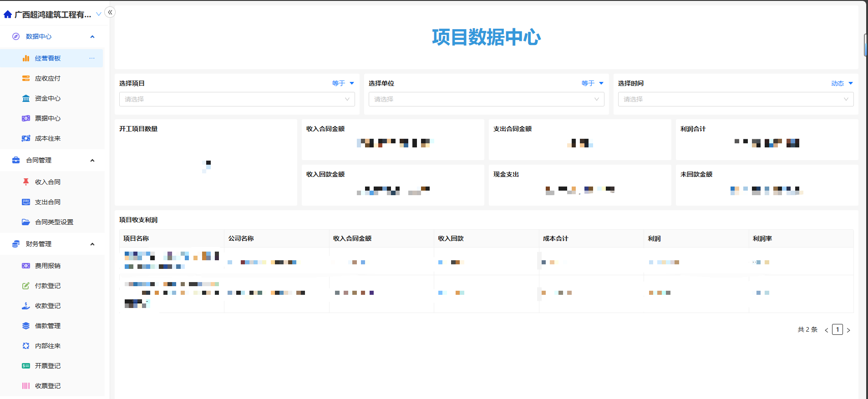Open the 选择单位 select box

click(486, 99)
